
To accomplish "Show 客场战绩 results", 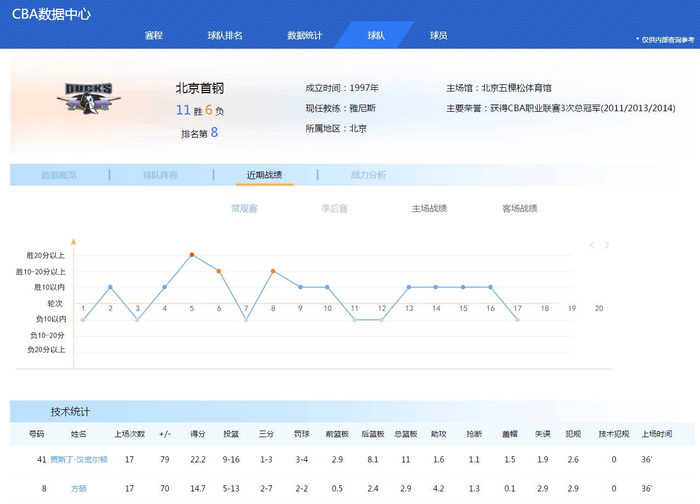I will (519, 209).
